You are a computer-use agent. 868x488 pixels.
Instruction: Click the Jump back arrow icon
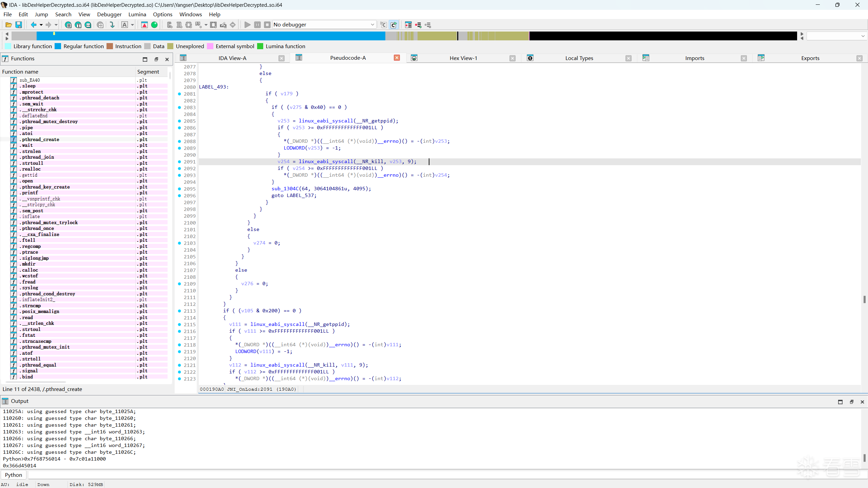pyautogui.click(x=33, y=25)
